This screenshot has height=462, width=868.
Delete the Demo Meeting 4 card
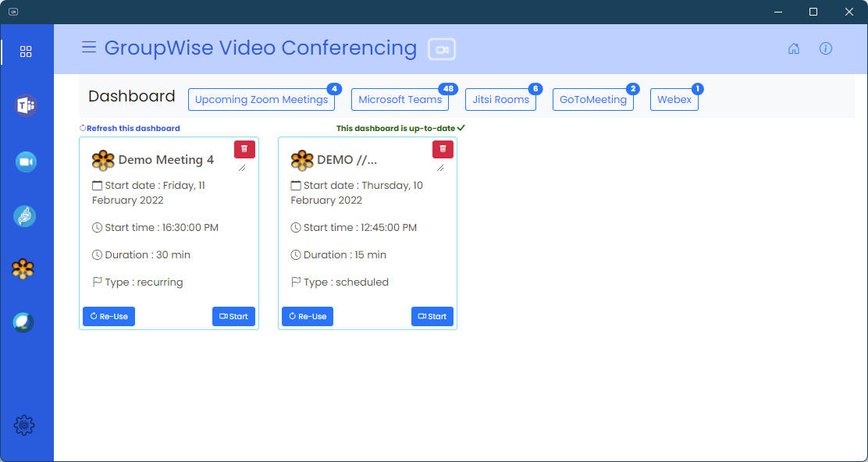[244, 149]
